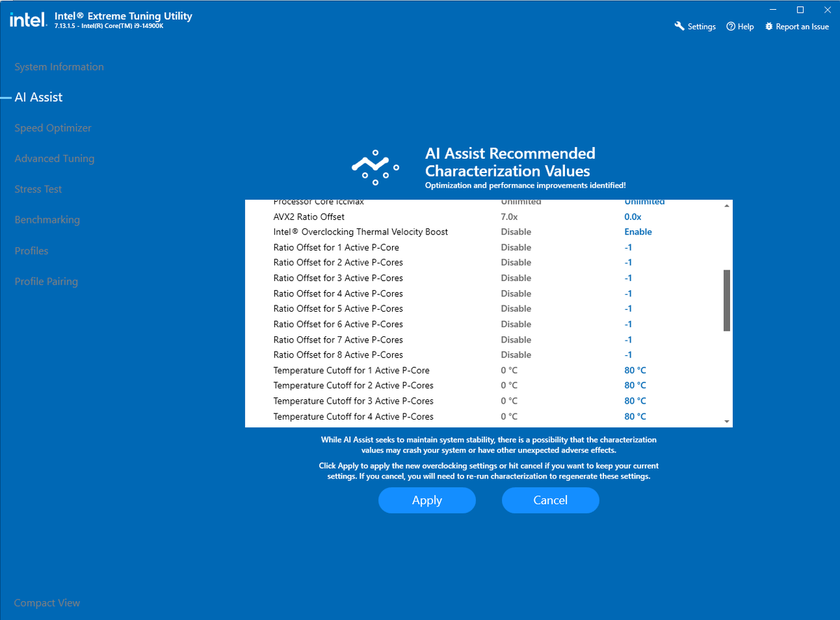Select Temperature Cutoff for 4 Active P-Cores
Viewport: 840px width, 620px height.
pyautogui.click(x=483, y=417)
